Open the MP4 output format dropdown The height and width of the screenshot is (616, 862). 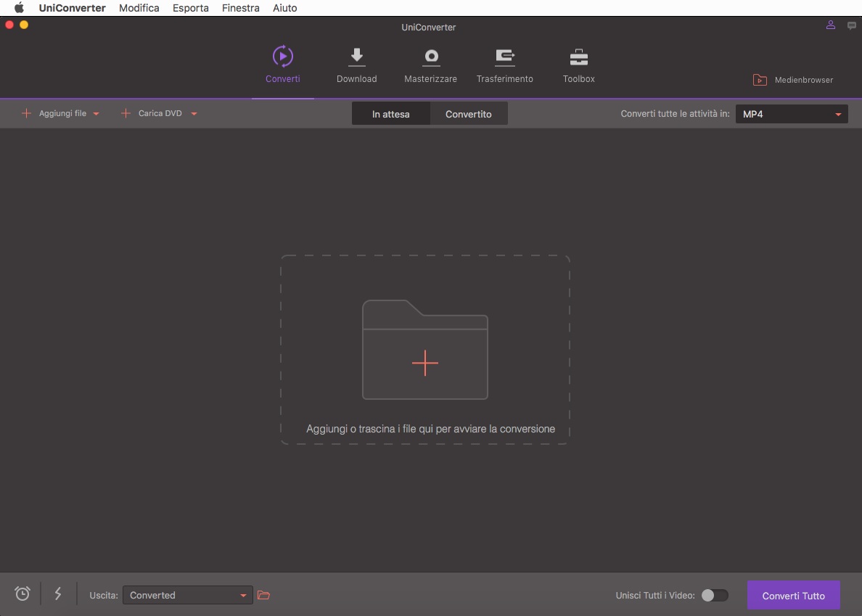pyautogui.click(x=792, y=115)
